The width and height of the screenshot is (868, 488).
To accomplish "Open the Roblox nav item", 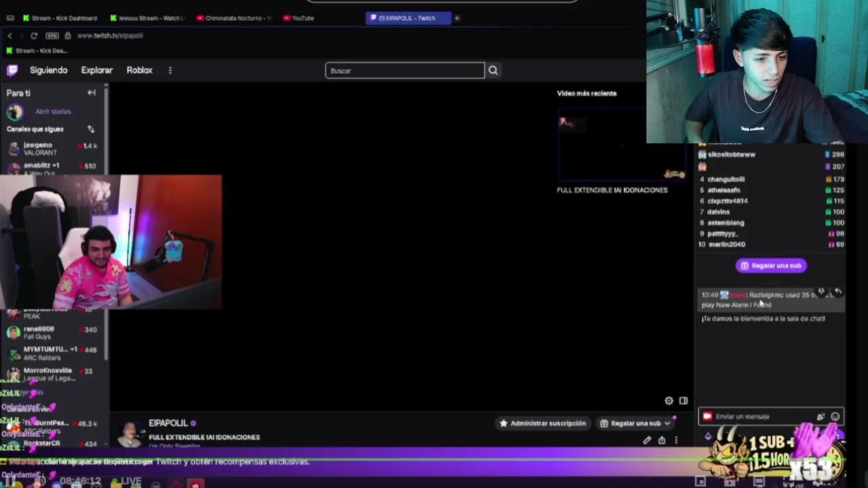I will tap(140, 70).
